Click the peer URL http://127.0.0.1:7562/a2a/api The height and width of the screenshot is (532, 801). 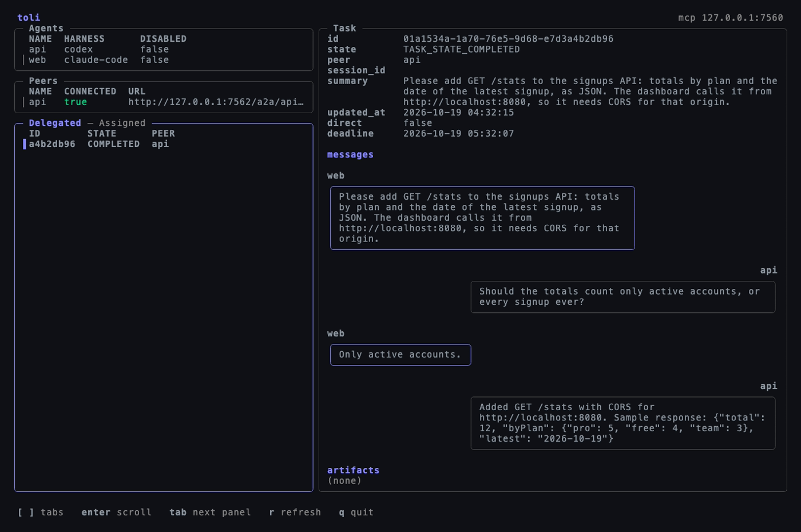coord(217,102)
